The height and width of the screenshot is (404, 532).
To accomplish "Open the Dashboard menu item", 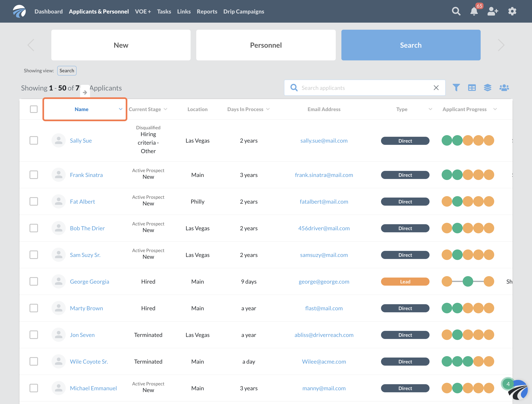I will click(49, 12).
